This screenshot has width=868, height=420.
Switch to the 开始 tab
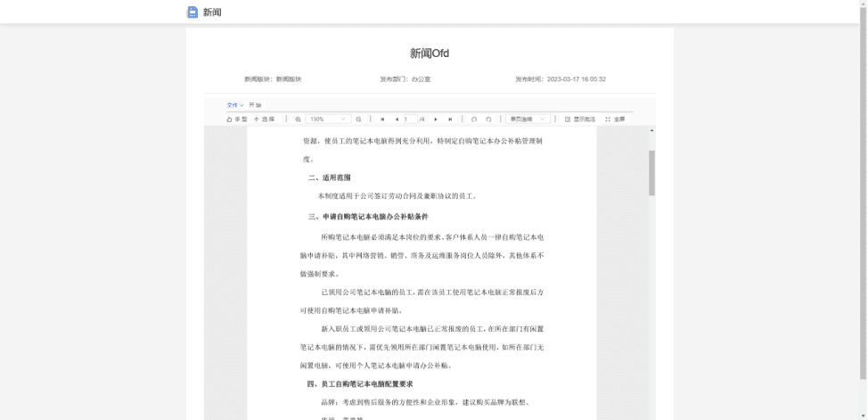(255, 104)
